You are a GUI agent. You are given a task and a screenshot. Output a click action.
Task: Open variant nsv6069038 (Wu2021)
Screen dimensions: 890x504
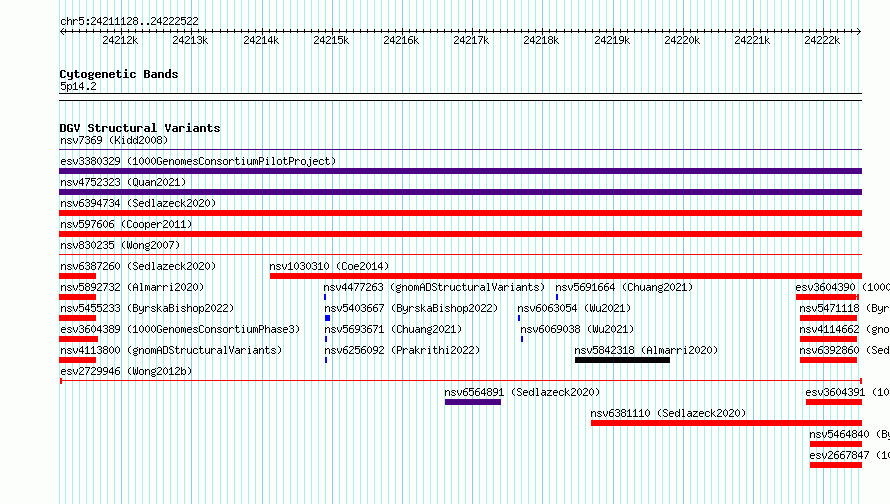(x=577, y=329)
